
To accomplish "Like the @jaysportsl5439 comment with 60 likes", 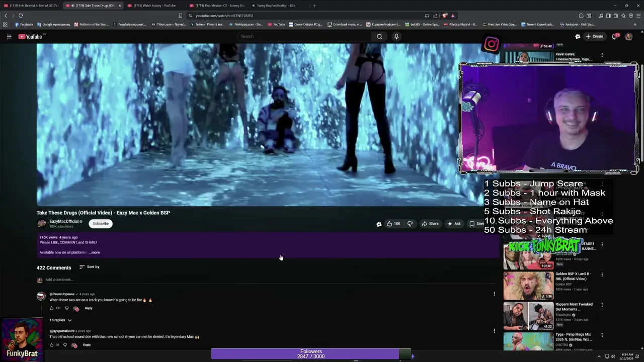I will [x=51, y=345].
